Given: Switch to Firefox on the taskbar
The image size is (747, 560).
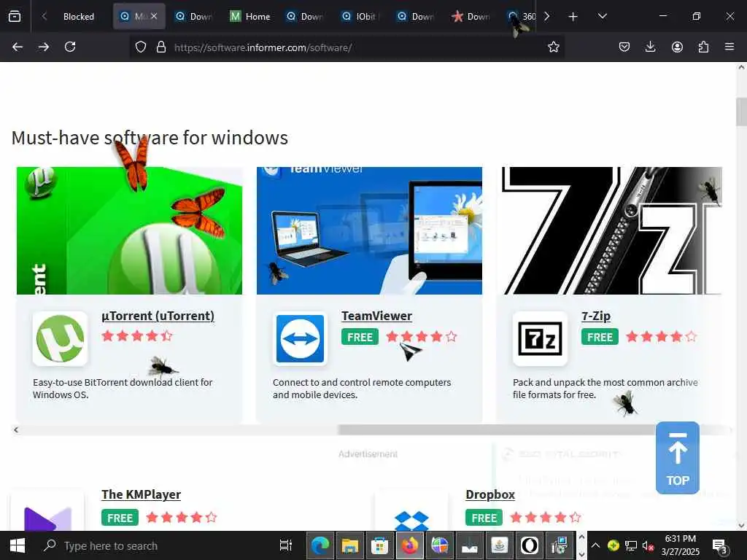Looking at the screenshot, I should pos(410,545).
